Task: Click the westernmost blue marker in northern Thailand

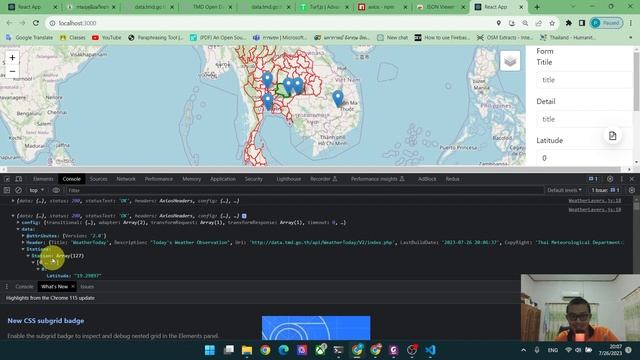Action: click(x=267, y=80)
